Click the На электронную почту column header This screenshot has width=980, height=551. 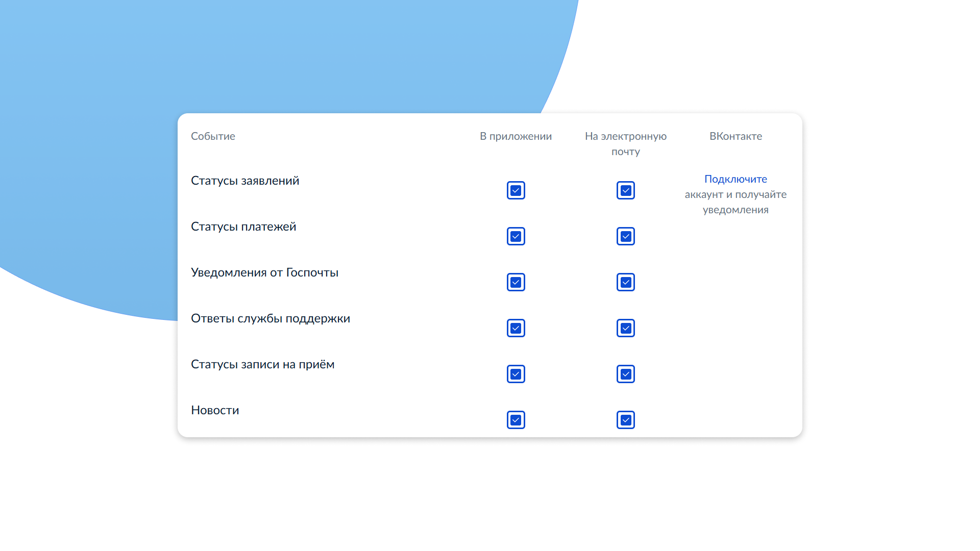(625, 143)
